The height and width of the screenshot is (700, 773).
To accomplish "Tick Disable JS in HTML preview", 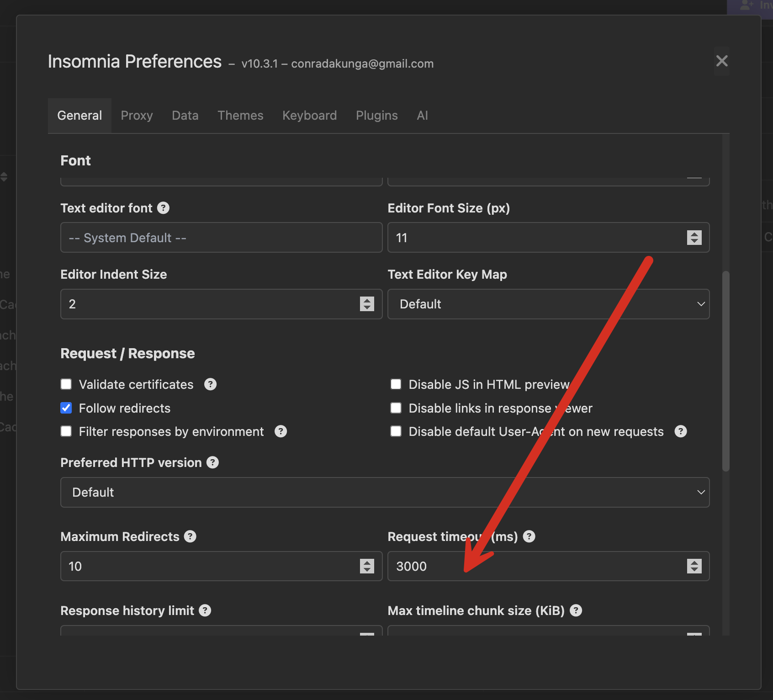I will [396, 384].
